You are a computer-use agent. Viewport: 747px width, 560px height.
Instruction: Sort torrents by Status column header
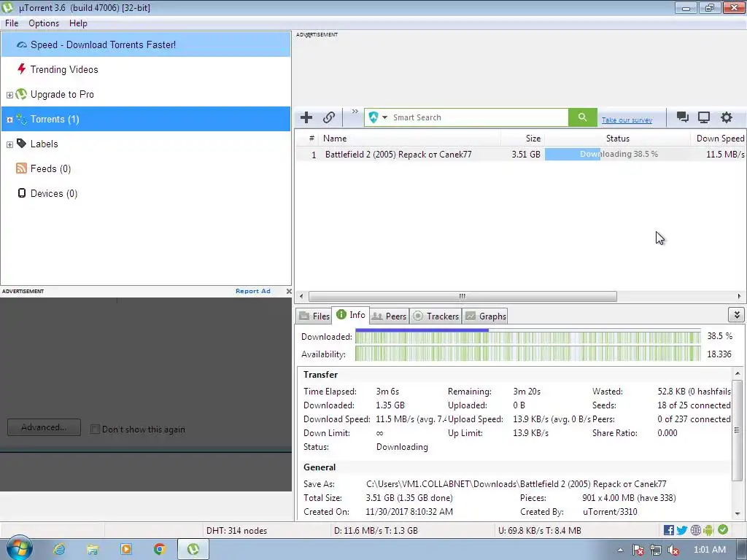[617, 139]
